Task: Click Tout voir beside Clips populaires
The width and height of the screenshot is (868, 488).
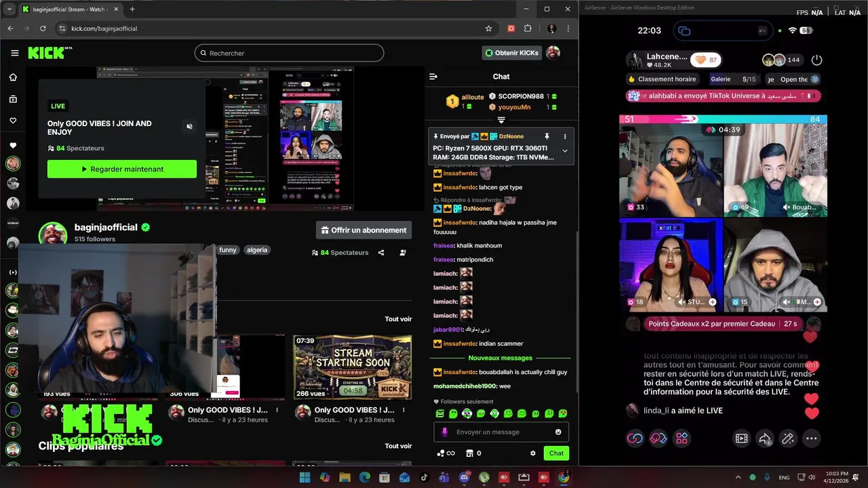Action: tap(398, 446)
